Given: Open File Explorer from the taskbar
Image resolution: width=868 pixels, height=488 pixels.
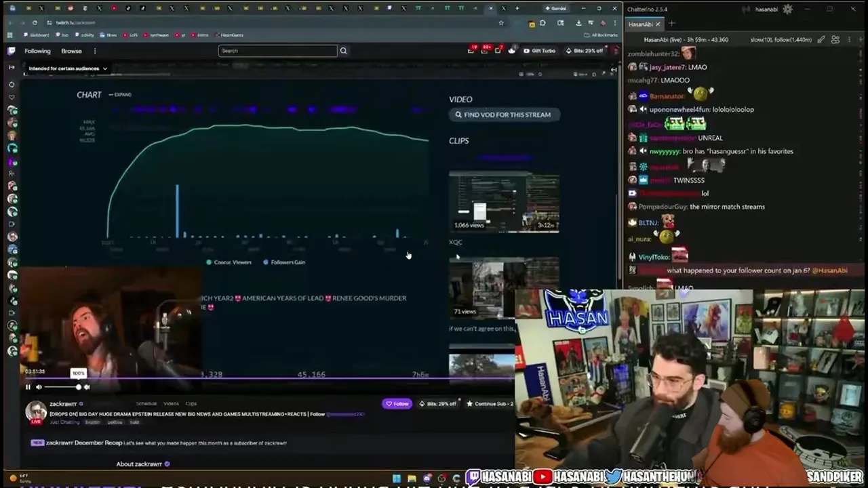Looking at the screenshot, I should 412,479.
